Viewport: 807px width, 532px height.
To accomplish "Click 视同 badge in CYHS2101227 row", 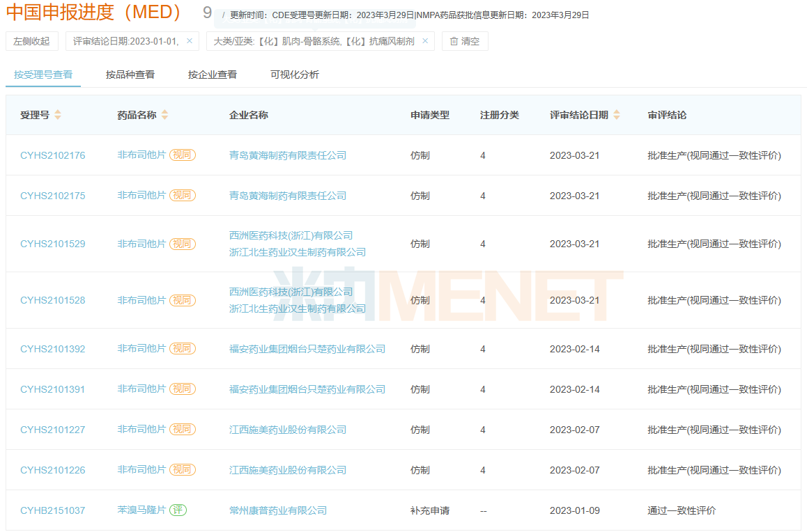I will coord(183,429).
